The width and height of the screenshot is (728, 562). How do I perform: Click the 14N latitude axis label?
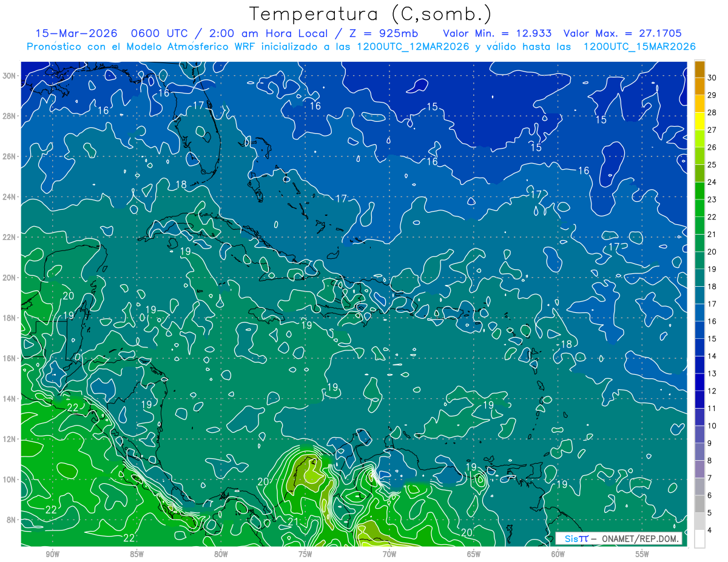[x=10, y=399]
